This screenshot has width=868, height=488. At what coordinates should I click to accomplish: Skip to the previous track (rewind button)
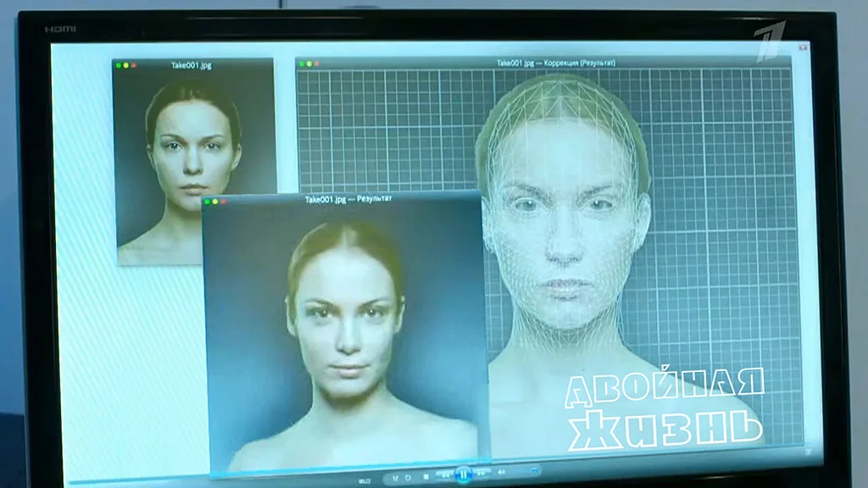[445, 474]
